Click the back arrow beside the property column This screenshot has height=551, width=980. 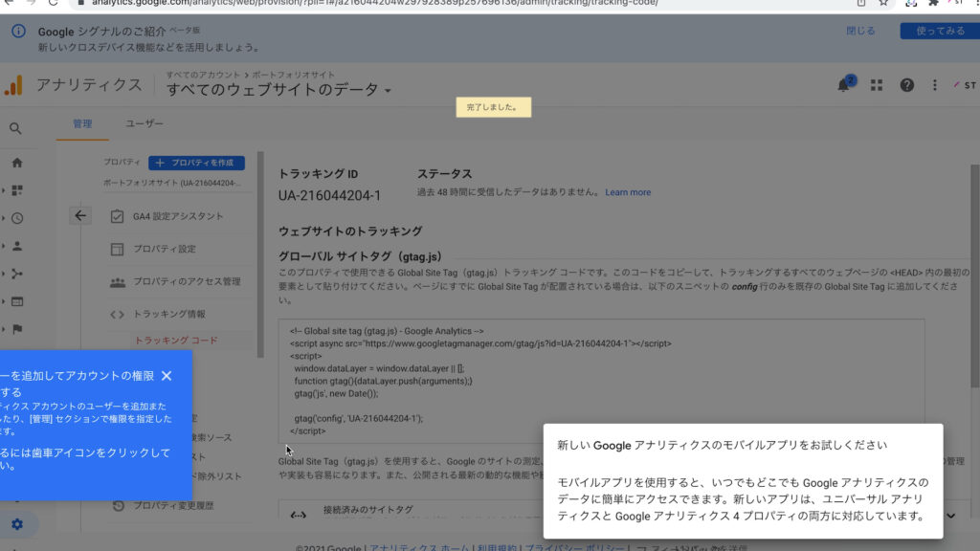pyautogui.click(x=80, y=215)
